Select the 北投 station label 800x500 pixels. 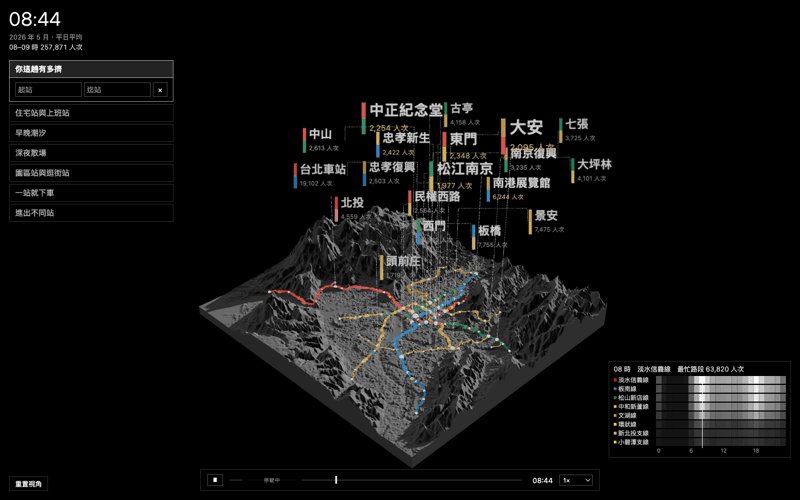[352, 203]
